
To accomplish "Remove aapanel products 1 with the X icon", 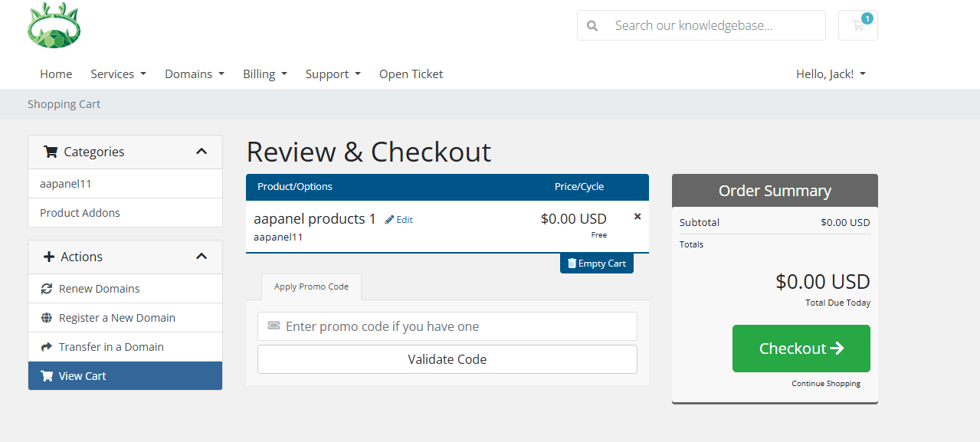I will click(637, 217).
